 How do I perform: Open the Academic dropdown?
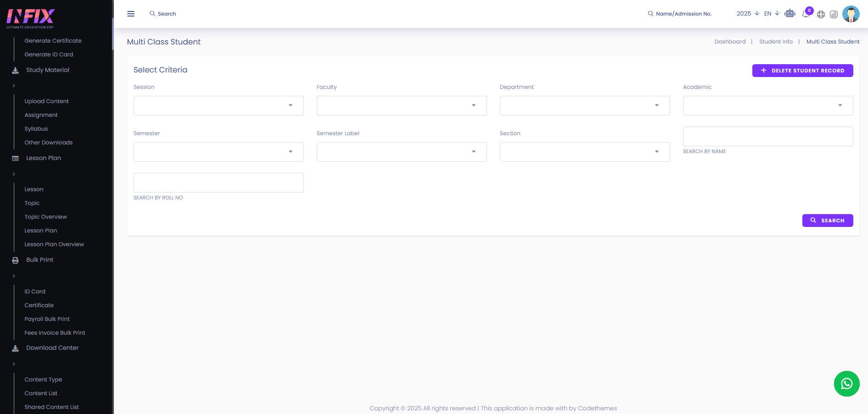(x=768, y=105)
